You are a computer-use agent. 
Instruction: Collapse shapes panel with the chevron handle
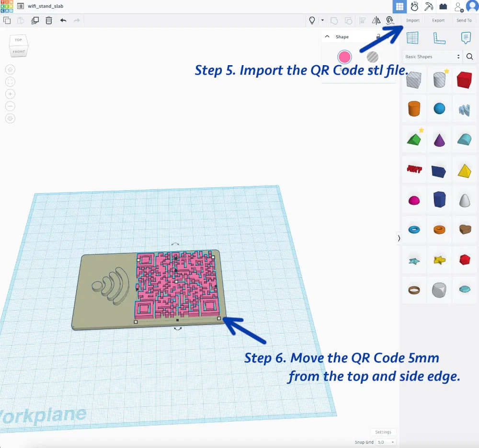point(399,238)
